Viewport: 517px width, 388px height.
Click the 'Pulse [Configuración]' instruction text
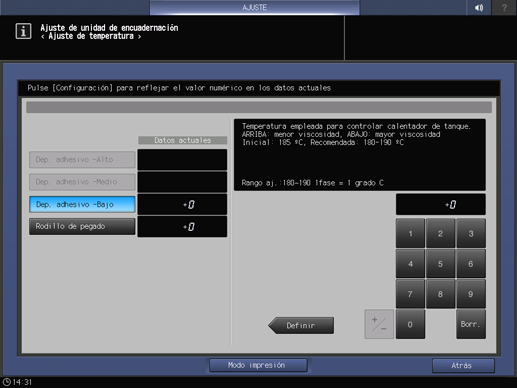[x=179, y=88]
